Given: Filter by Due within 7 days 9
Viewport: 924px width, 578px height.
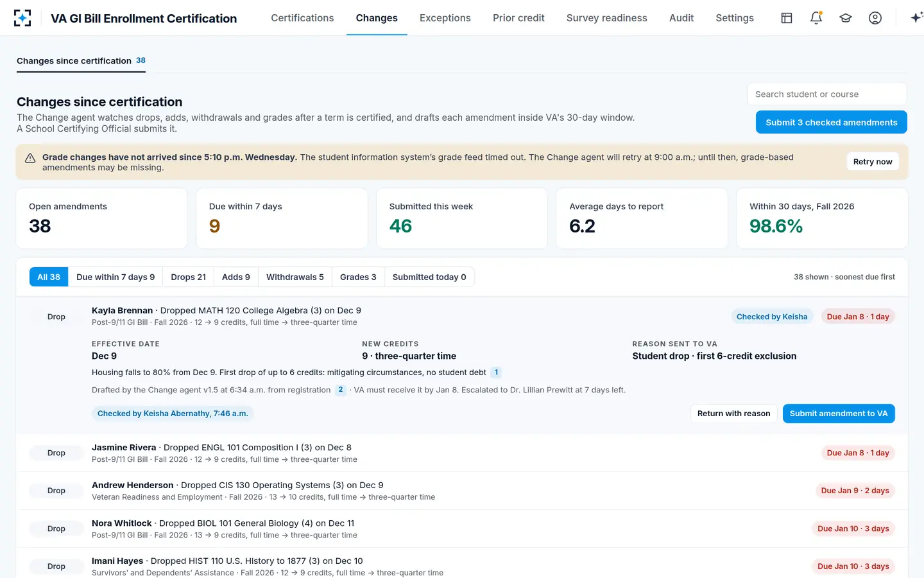Looking at the screenshot, I should 116,277.
